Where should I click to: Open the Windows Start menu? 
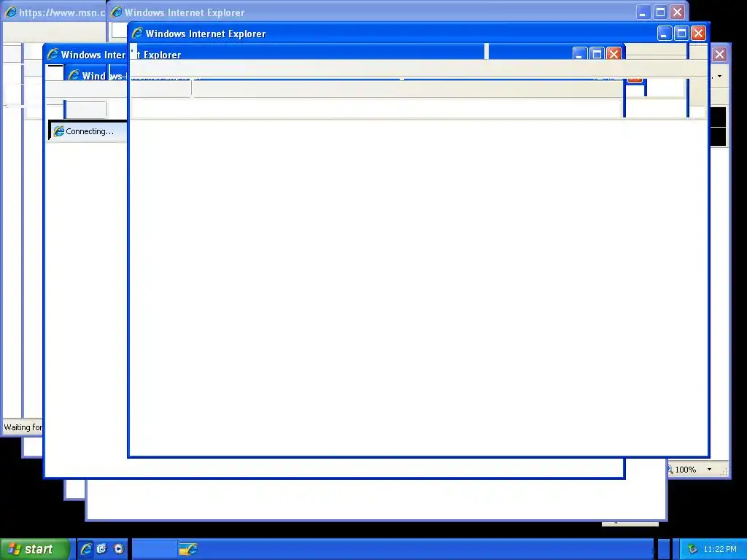(x=34, y=549)
